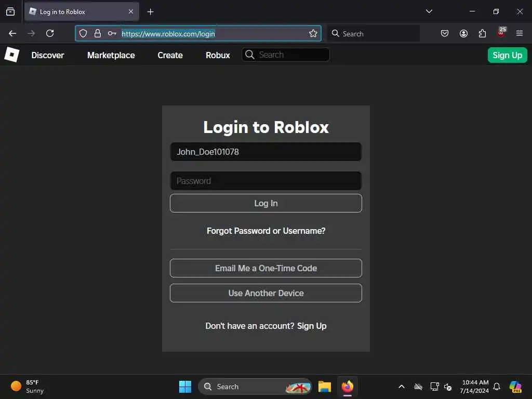
Task: Open the Robux menu item
Action: click(218, 55)
